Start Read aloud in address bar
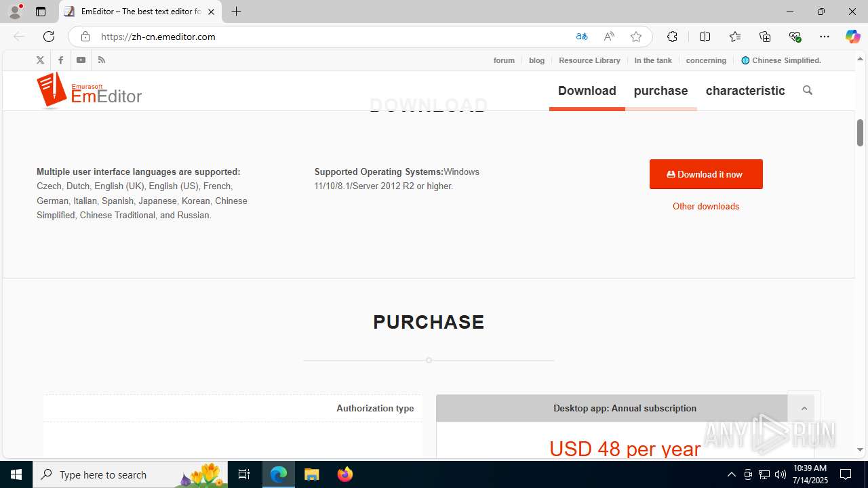The width and height of the screenshot is (868, 488). (609, 37)
